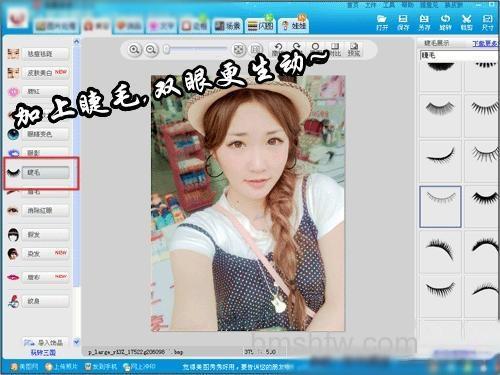This screenshot has width=500, height=375.
Task: Click the zoom out magnifier icon
Action: coord(151,50)
